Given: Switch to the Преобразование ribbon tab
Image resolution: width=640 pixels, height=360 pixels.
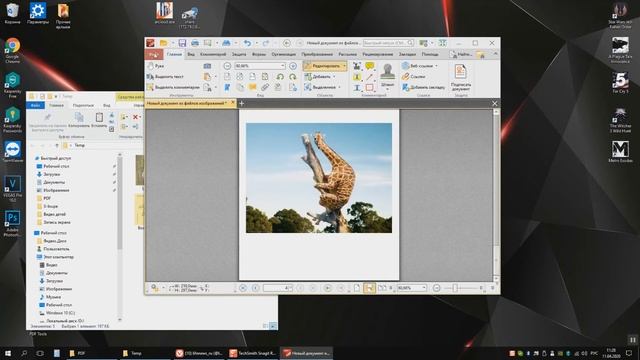Looking at the screenshot, I should click(317, 54).
